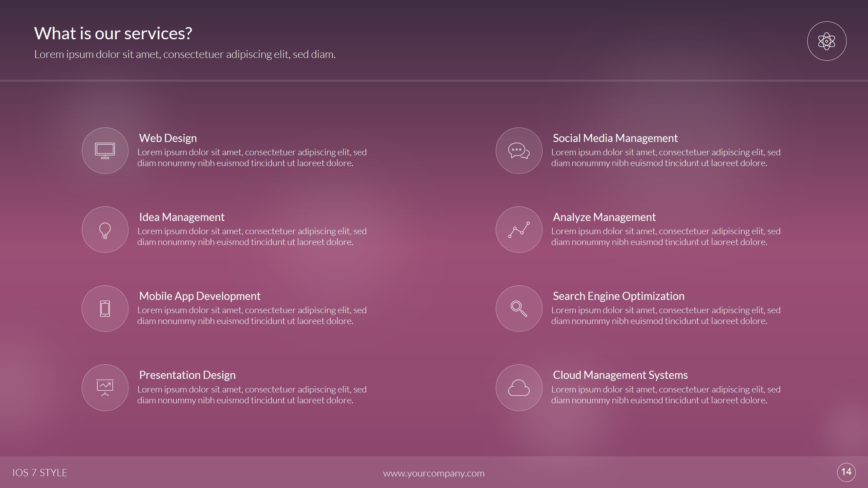Click the Mobile App Development description paragraph
The image size is (868, 488).
252,316
